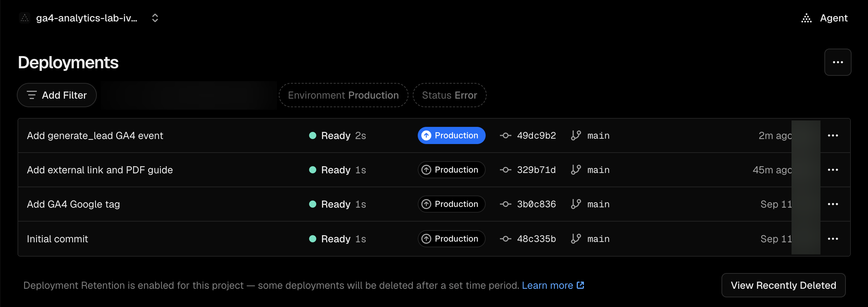868x307 pixels.
Task: Apply the Environment Production filter
Action: (343, 95)
